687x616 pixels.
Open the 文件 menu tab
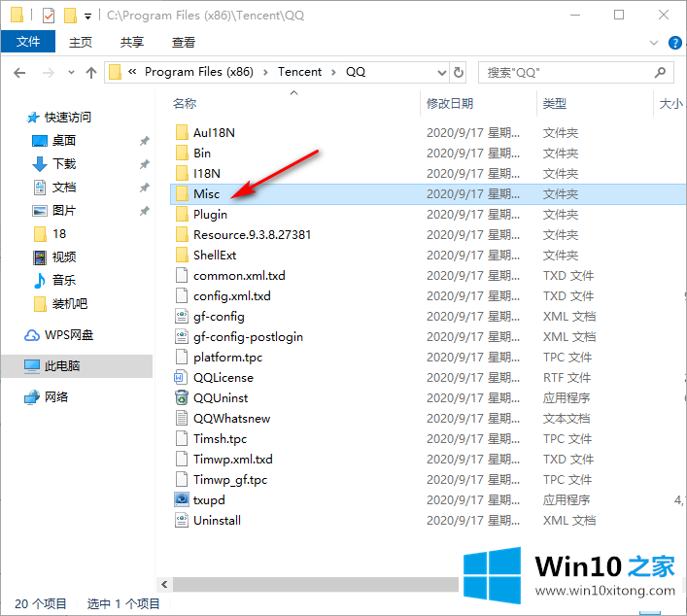(28, 42)
